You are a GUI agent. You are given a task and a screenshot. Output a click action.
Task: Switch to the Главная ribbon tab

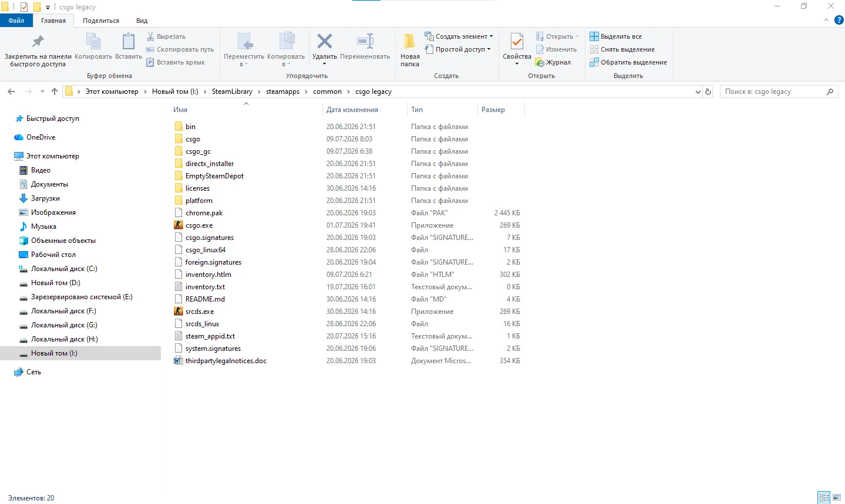[x=53, y=21]
